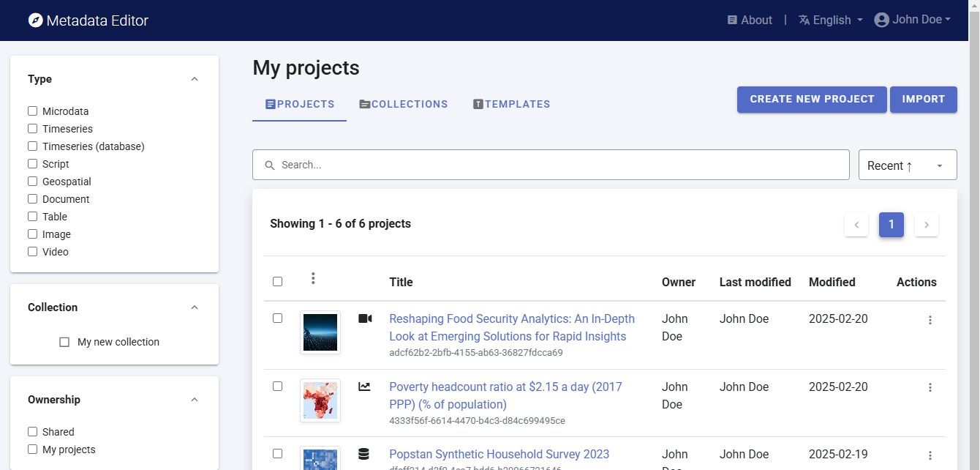The width and height of the screenshot is (980, 470).
Task: Switch to the Collections tab
Action: (x=404, y=104)
